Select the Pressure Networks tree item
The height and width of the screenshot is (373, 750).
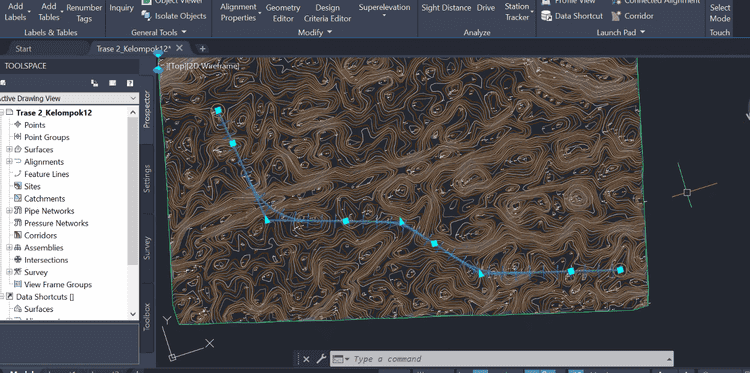coord(56,223)
